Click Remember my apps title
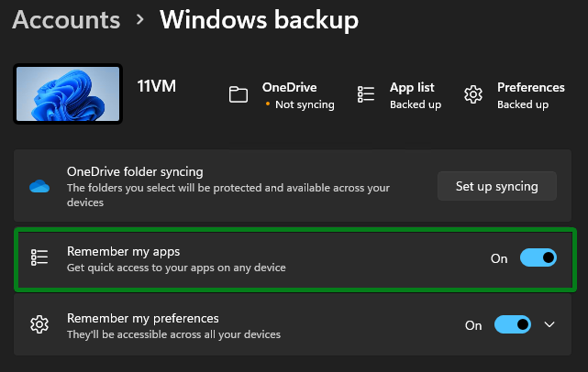Screen dimensions: 588x372 coord(123,252)
